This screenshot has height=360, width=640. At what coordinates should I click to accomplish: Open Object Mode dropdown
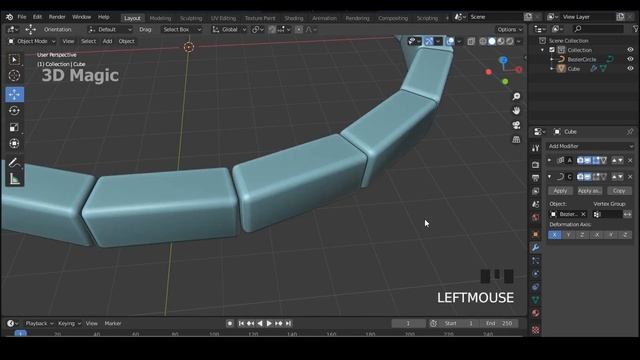point(31,41)
